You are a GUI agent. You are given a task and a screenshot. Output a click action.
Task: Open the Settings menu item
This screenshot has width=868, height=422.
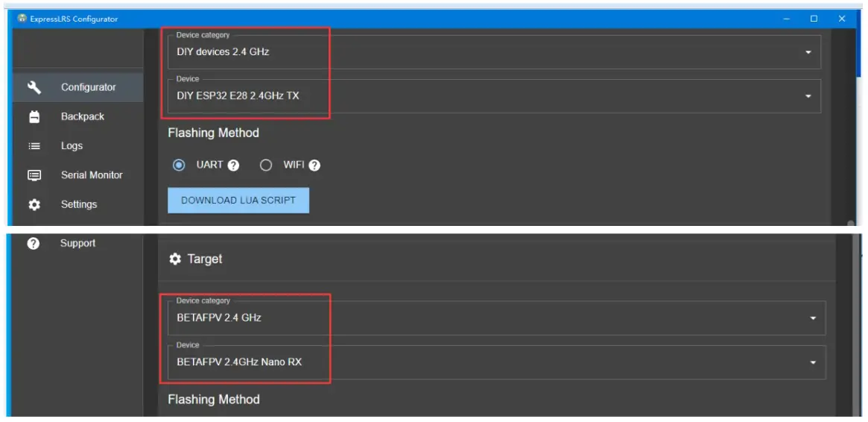77,205
